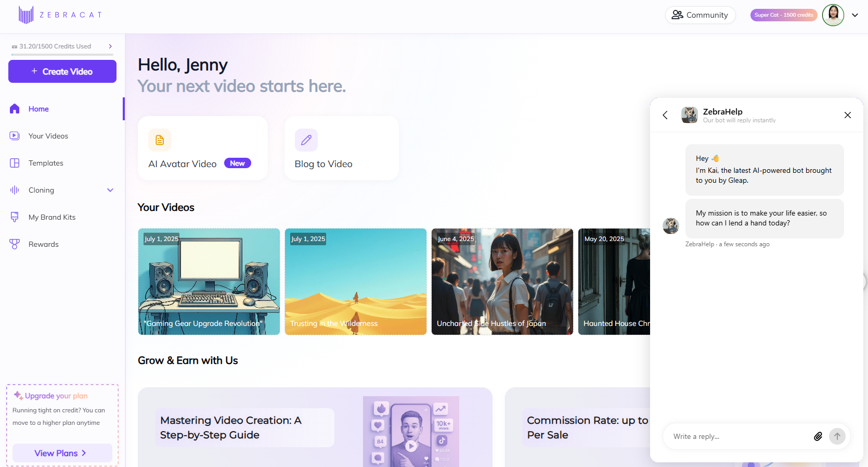Click the My Brand Kits icon
The image size is (868, 467).
click(x=15, y=217)
